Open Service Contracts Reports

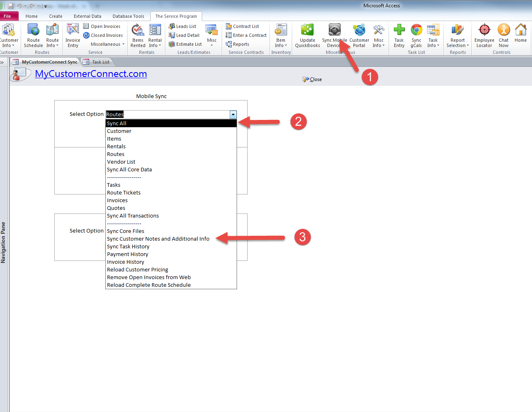pyautogui.click(x=237, y=44)
